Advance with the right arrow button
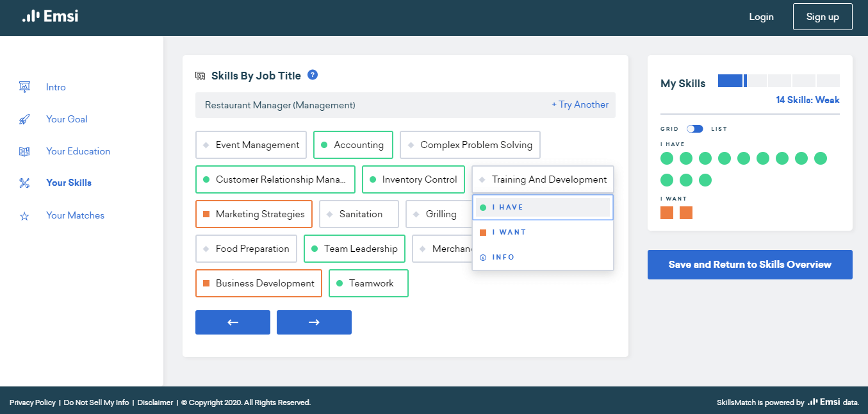868x414 pixels. (314, 322)
